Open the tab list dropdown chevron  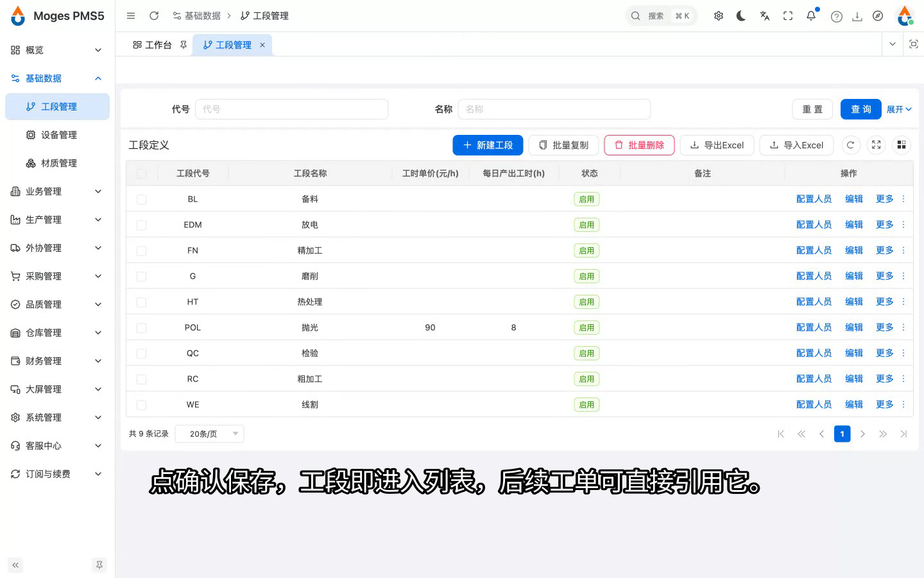point(893,44)
